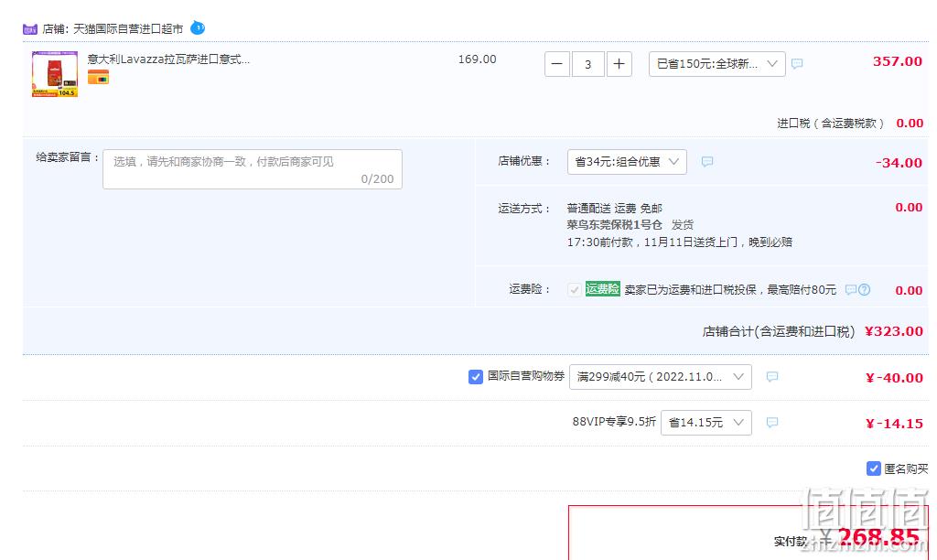Click the comment icon beside 省14.15元 dropdown

click(772, 422)
